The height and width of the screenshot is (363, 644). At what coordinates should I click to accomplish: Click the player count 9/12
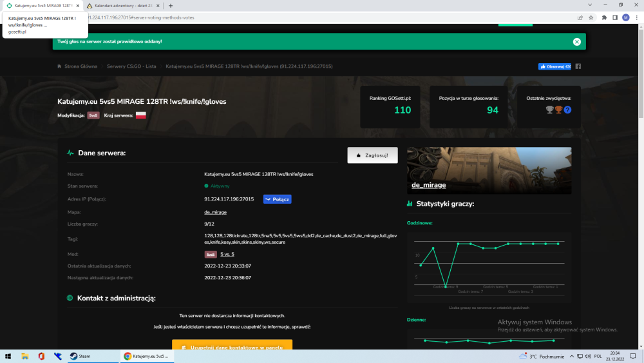209,224
